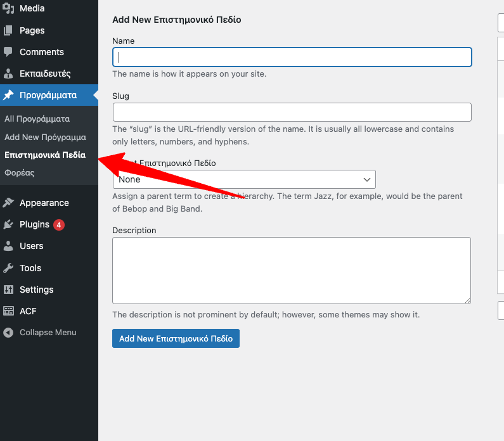Image resolution: width=504 pixels, height=441 pixels.
Task: Click the Tools wrench icon
Action: [8, 268]
